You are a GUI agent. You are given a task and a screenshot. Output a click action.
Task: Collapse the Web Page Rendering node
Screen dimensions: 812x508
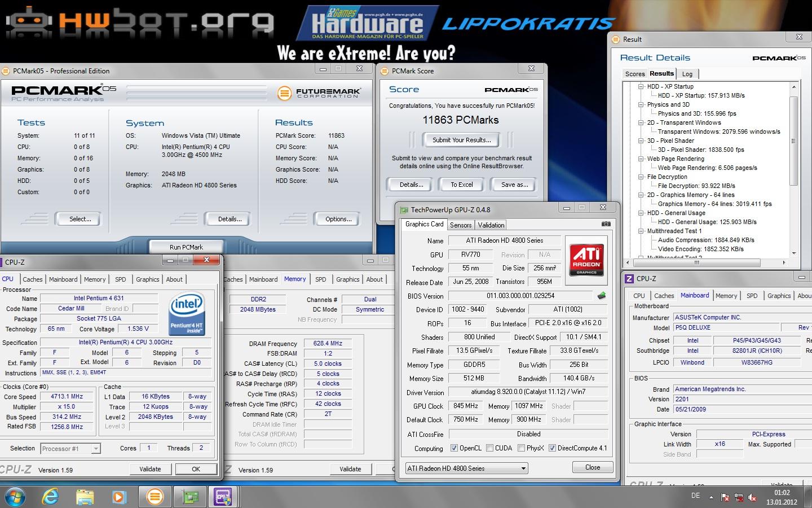tap(641, 159)
